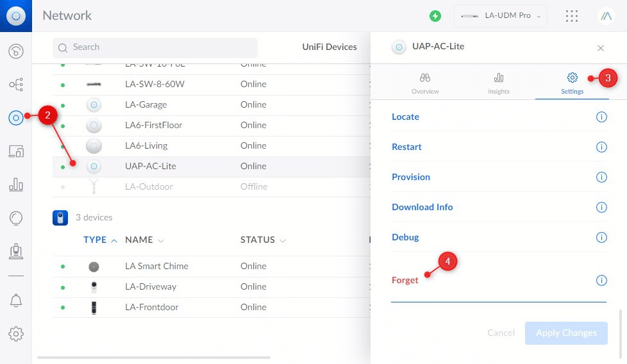This screenshot has height=364, width=627.
Task: Click the '3 devices' group label
Action: pyautogui.click(x=94, y=218)
